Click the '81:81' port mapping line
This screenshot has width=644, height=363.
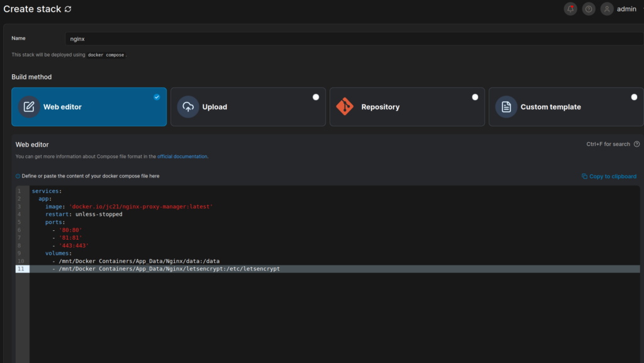(67, 238)
